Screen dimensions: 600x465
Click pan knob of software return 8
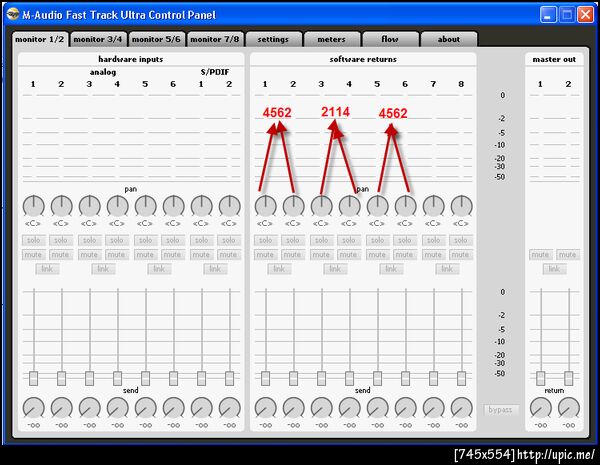461,206
